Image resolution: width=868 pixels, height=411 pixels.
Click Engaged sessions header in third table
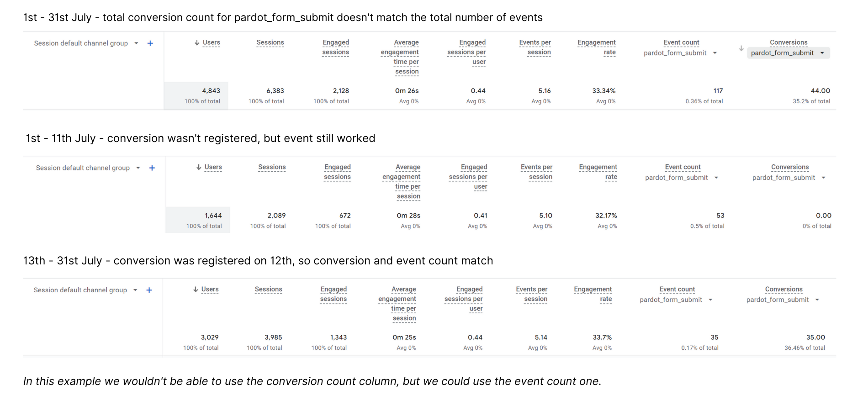coord(333,294)
